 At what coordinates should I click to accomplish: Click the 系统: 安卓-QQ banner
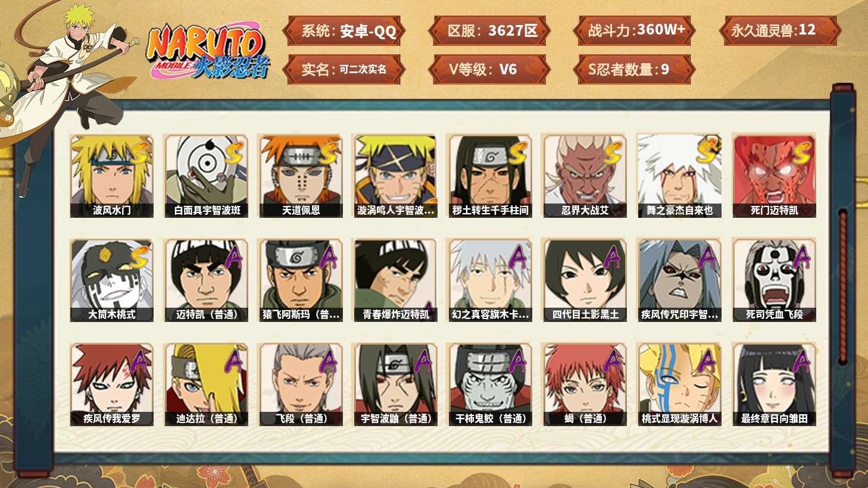(x=344, y=31)
